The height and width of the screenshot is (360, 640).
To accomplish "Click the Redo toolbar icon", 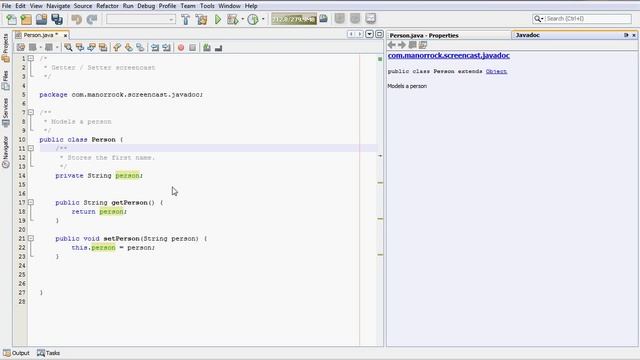I will tap(92, 19).
